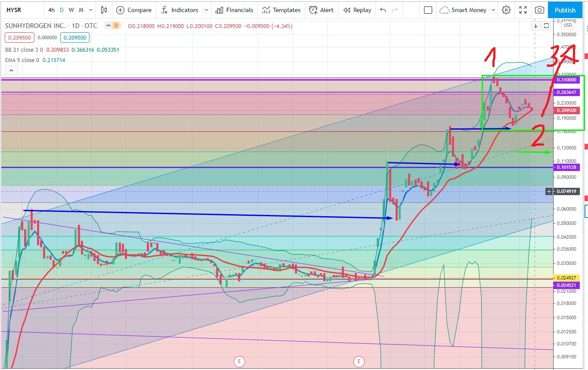This screenshot has width=588, height=370.
Task: Expand the timeframe dropdown arrow
Action: [x=90, y=10]
